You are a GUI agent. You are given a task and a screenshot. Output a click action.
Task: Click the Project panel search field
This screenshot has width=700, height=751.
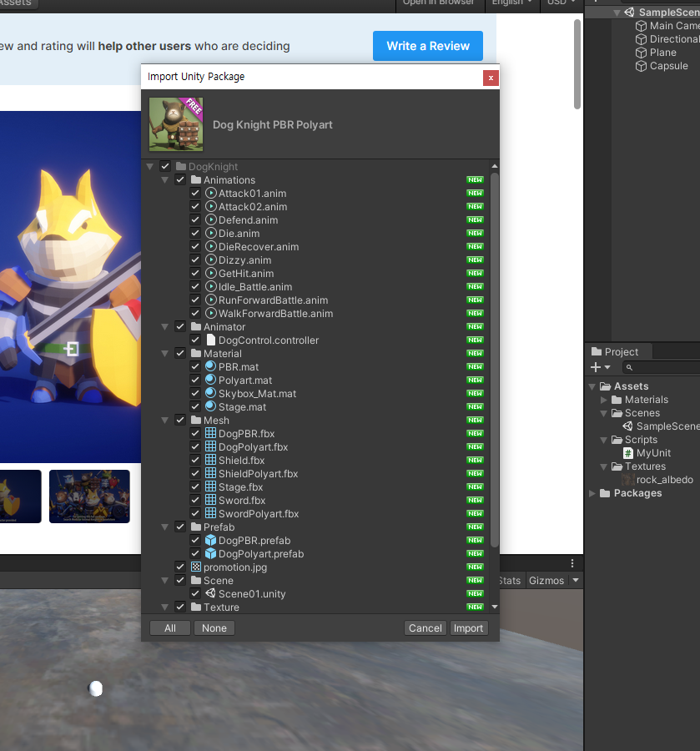click(x=663, y=367)
